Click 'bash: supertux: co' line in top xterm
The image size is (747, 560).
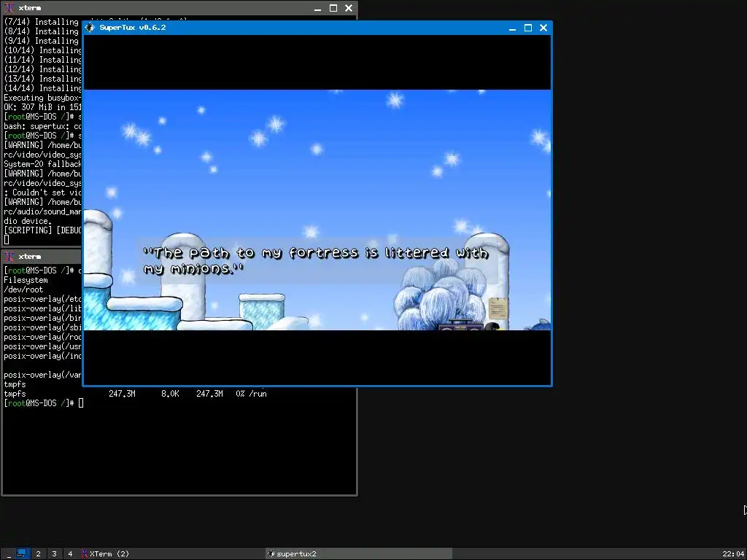42,126
